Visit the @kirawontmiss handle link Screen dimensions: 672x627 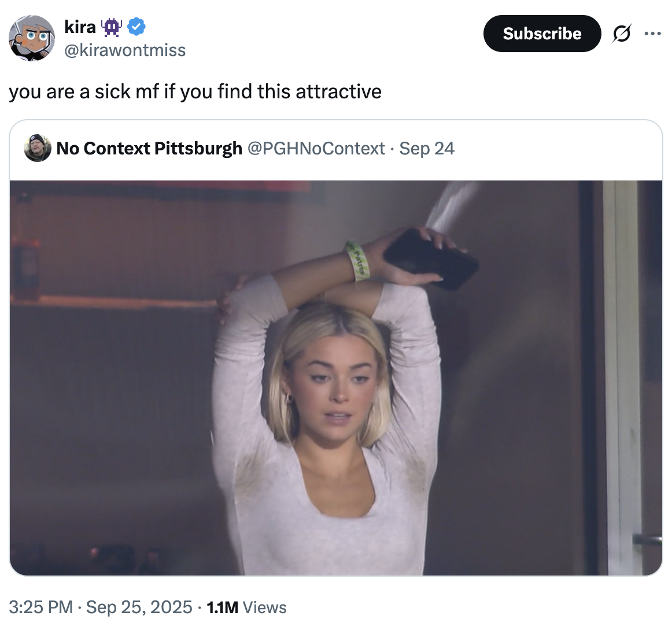coord(125,50)
